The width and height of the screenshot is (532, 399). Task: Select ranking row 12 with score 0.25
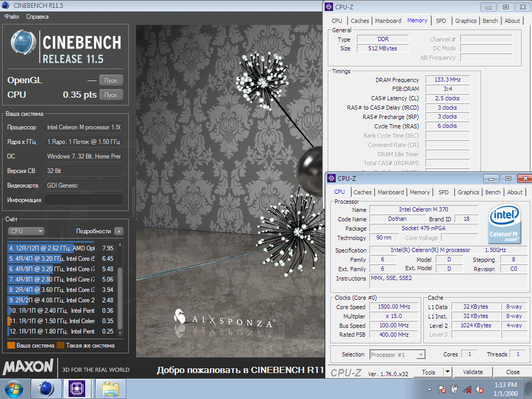coord(61,331)
